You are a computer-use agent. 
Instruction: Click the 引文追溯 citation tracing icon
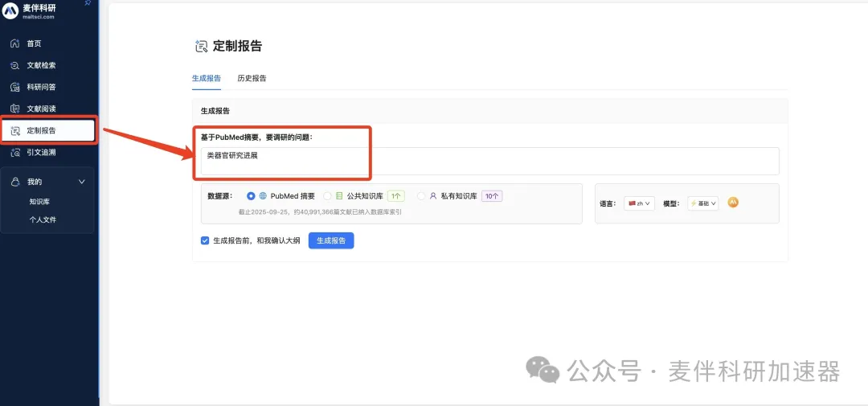click(14, 152)
